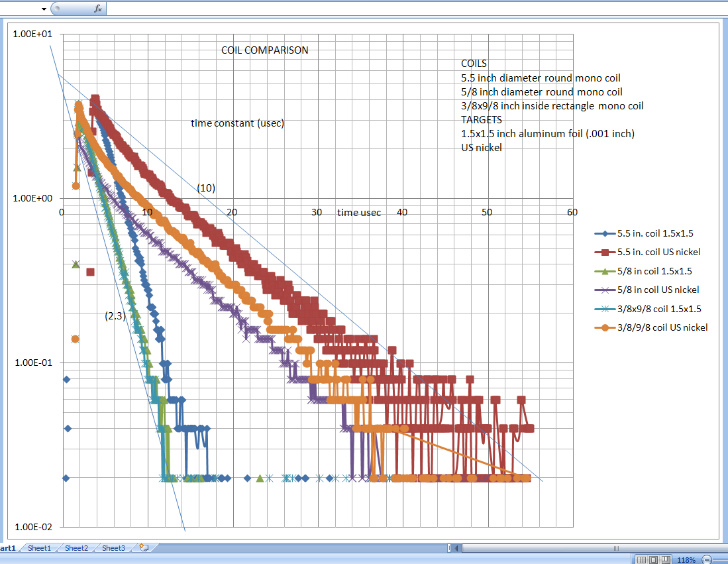Click horizontal axis label 40
Viewport: 728px width, 564px height.
coord(402,212)
